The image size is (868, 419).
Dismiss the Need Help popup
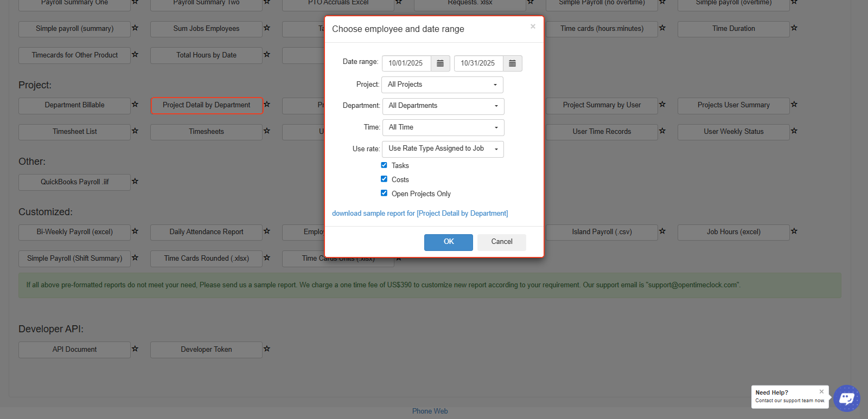(x=821, y=391)
